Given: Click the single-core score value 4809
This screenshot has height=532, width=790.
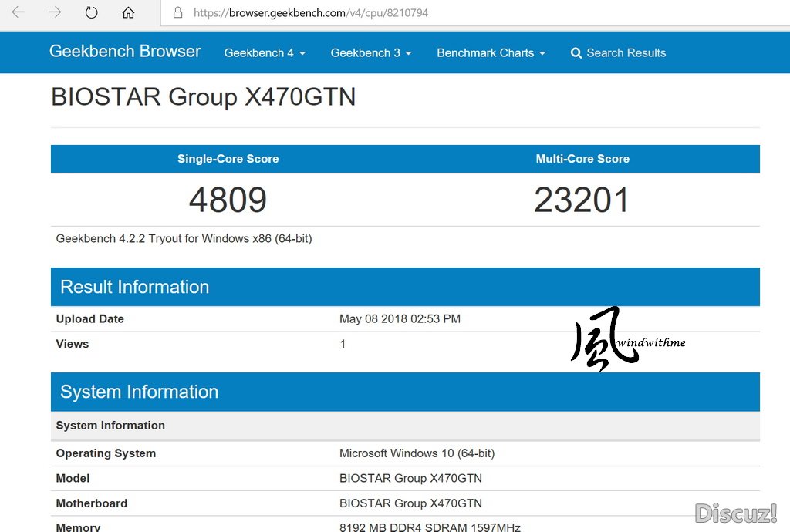Looking at the screenshot, I should (228, 200).
